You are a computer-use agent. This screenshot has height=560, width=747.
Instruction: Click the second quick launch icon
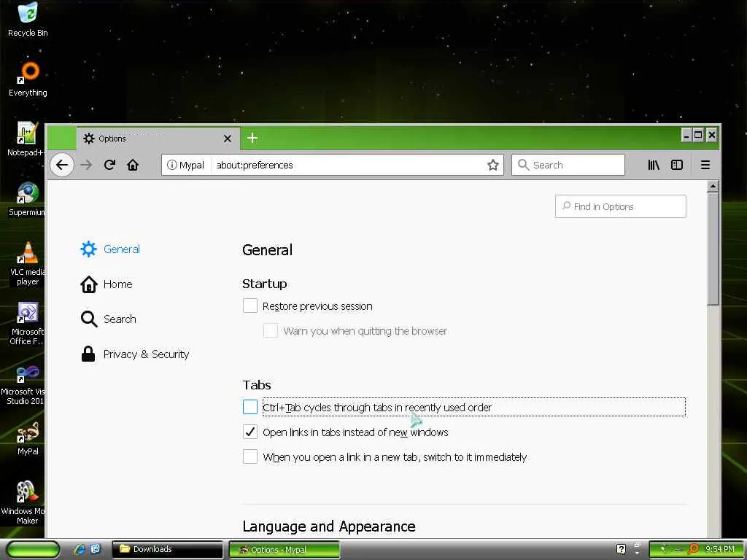click(96, 549)
